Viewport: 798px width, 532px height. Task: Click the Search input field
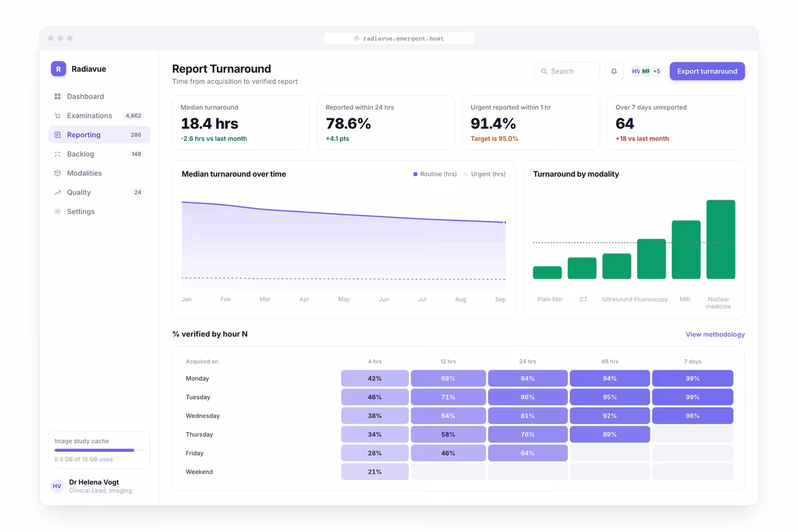(567, 71)
